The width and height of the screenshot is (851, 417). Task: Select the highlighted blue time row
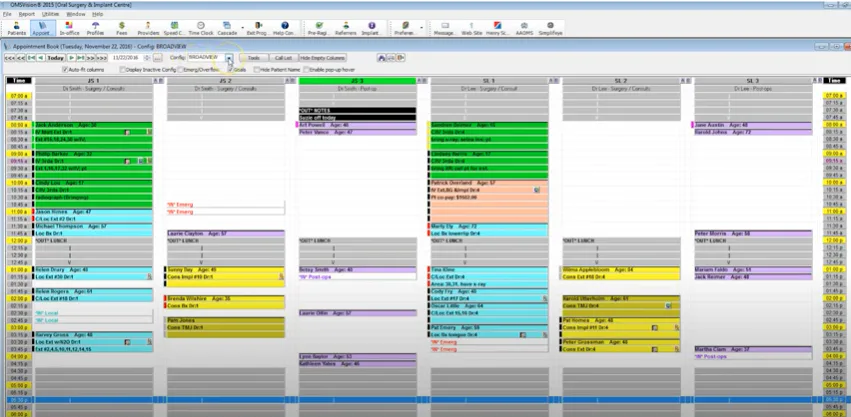pos(426,400)
